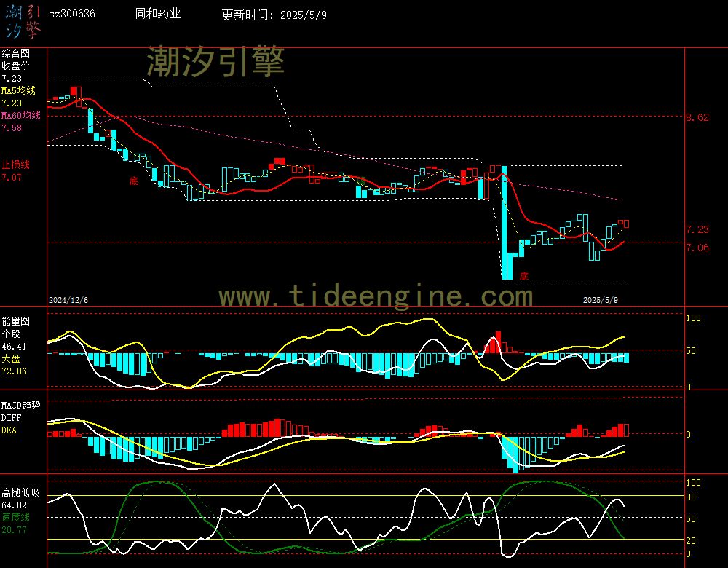Select the 能量图 panel label
This screenshot has height=568, width=728.
pyautogui.click(x=15, y=321)
